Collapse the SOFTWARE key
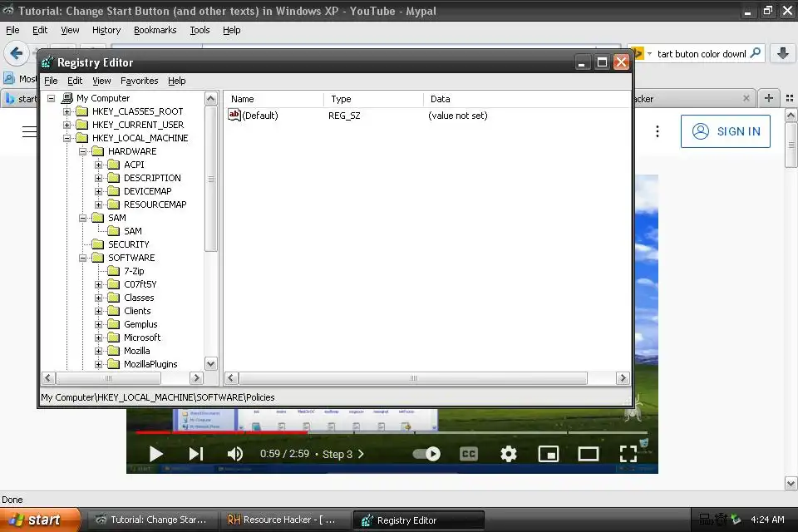This screenshot has height=532, width=798. point(82,259)
